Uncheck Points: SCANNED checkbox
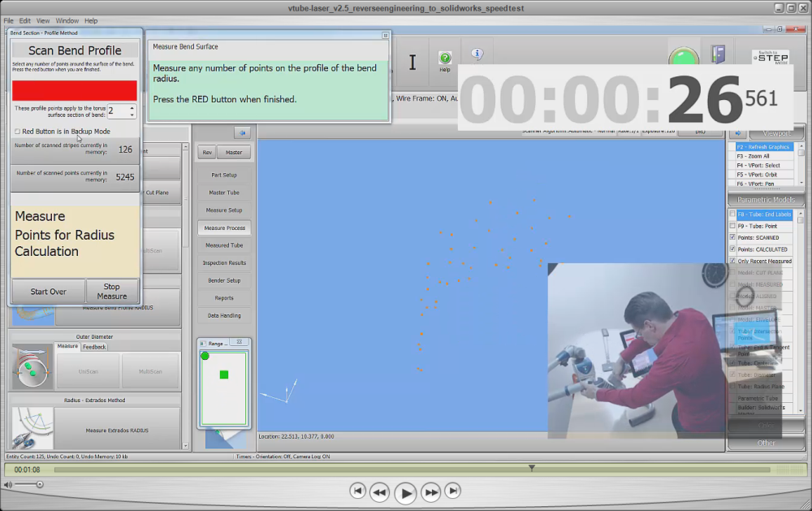This screenshot has width=812, height=511. [x=732, y=237]
